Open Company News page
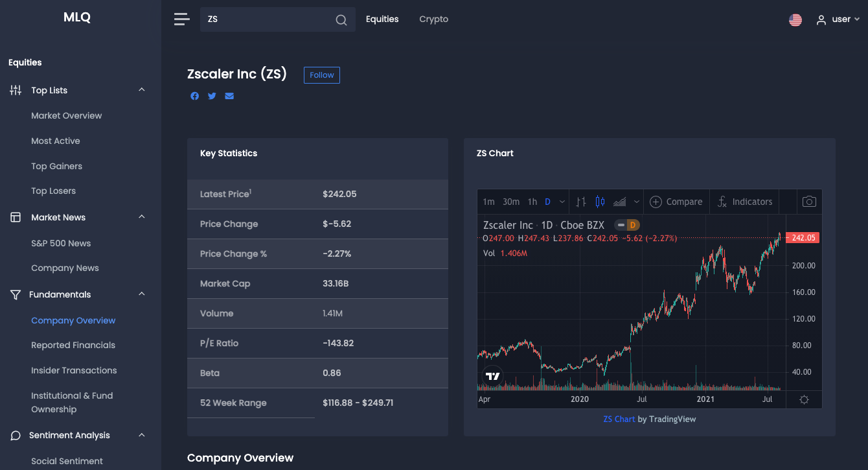The image size is (868, 470). 65,268
